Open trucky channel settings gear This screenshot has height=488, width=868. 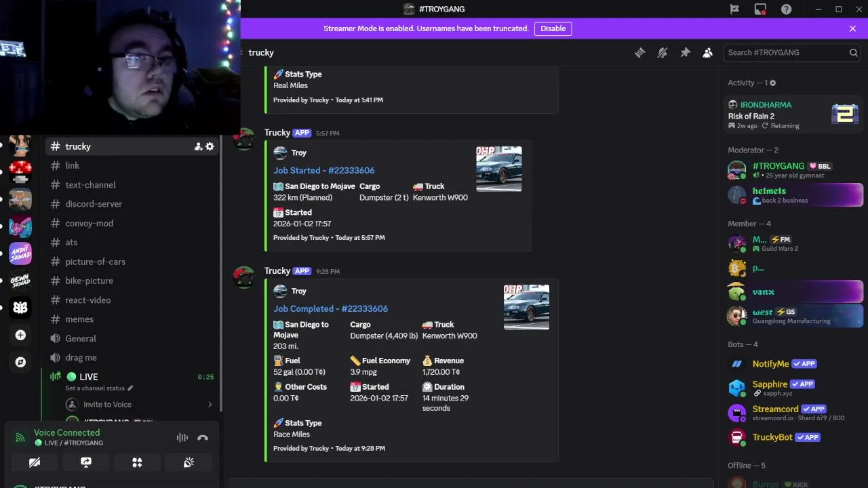210,146
